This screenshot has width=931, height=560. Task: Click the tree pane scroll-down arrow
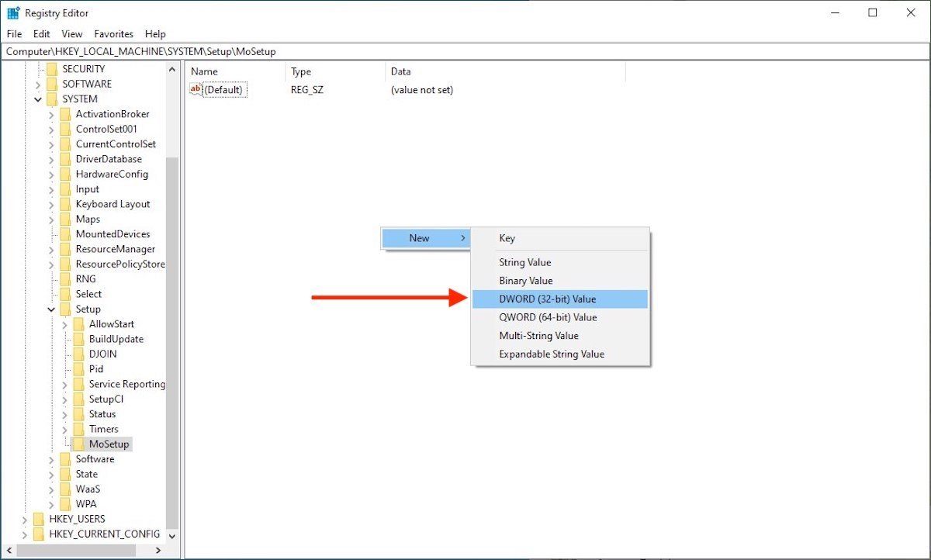click(x=172, y=536)
